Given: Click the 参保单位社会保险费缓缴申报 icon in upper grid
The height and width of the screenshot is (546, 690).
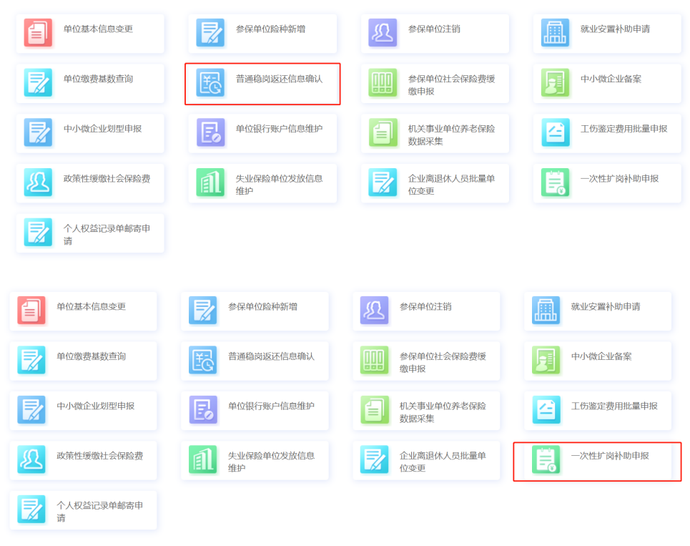Looking at the screenshot, I should (383, 82).
